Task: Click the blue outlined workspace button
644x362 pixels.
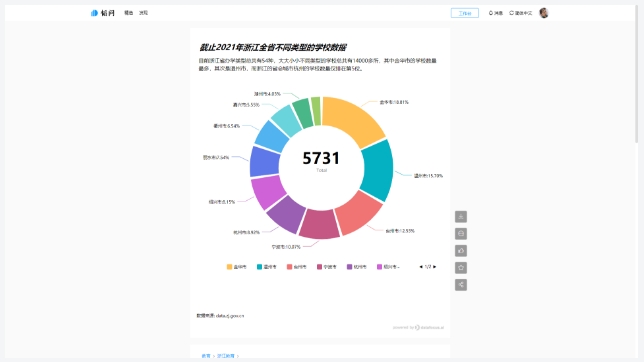Action: pos(465,13)
